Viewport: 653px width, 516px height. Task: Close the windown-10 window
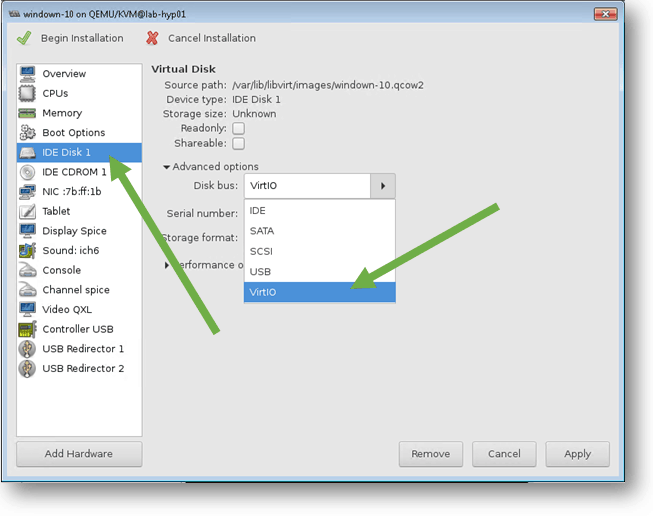pyautogui.click(x=606, y=14)
